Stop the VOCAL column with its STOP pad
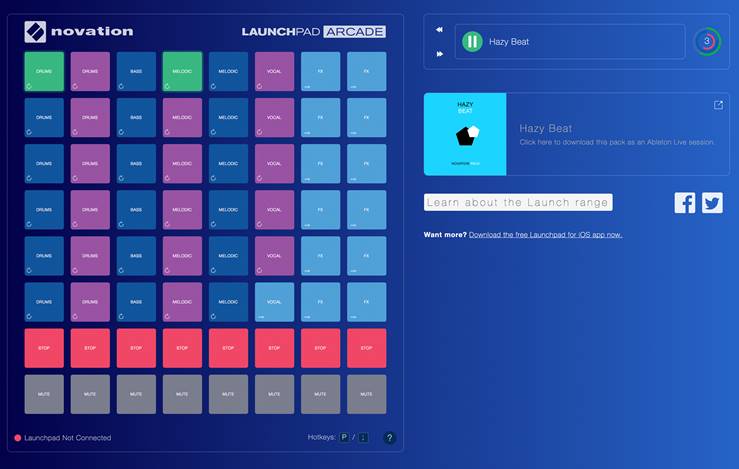The height and width of the screenshot is (469, 739). (x=274, y=348)
